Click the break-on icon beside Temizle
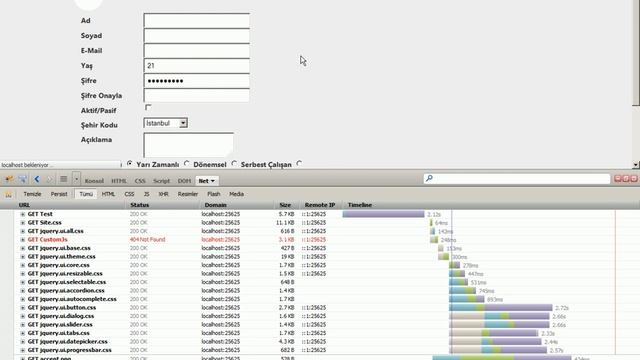Screen dimensions: 640x360 pos(9,194)
